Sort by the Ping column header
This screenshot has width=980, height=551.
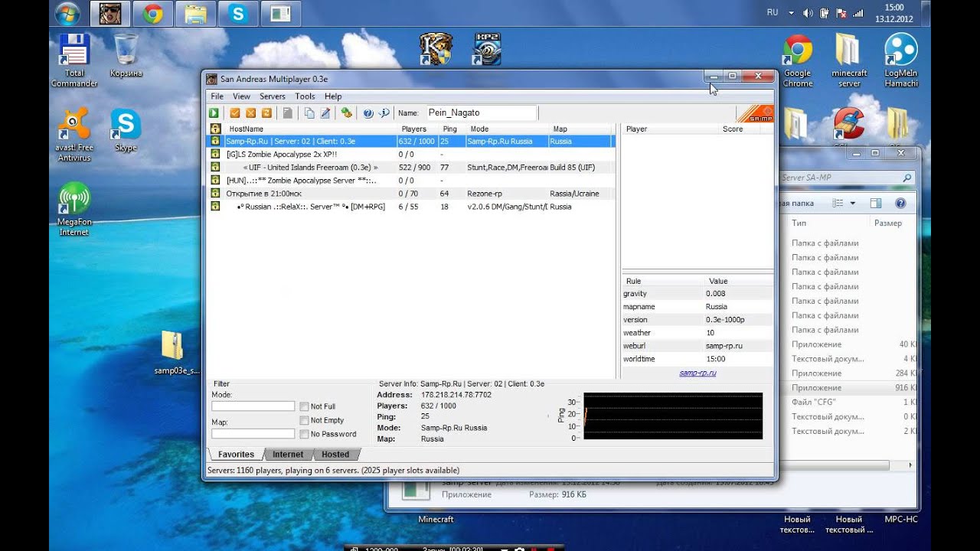pos(452,129)
